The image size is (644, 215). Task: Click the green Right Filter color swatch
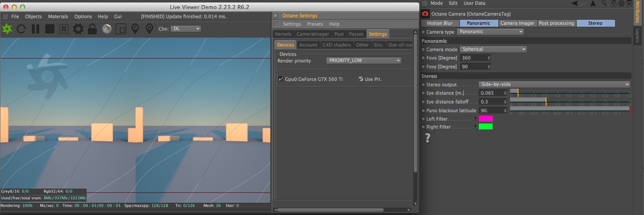tap(485, 126)
